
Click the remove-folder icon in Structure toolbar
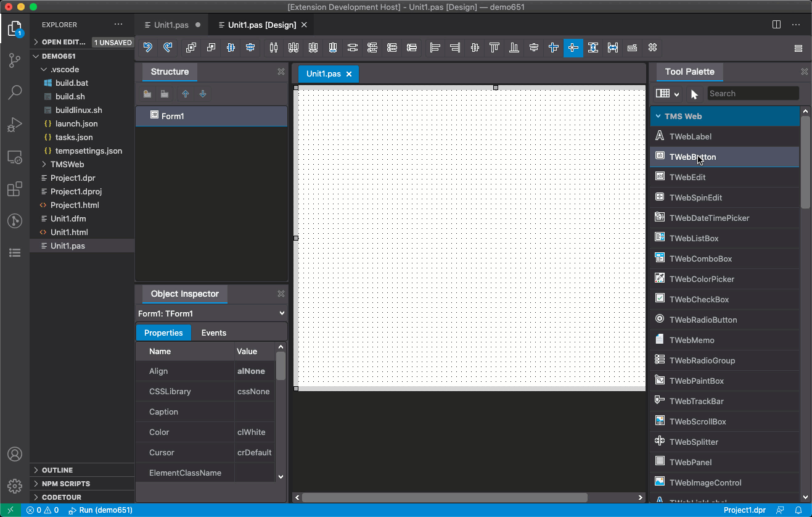[165, 94]
